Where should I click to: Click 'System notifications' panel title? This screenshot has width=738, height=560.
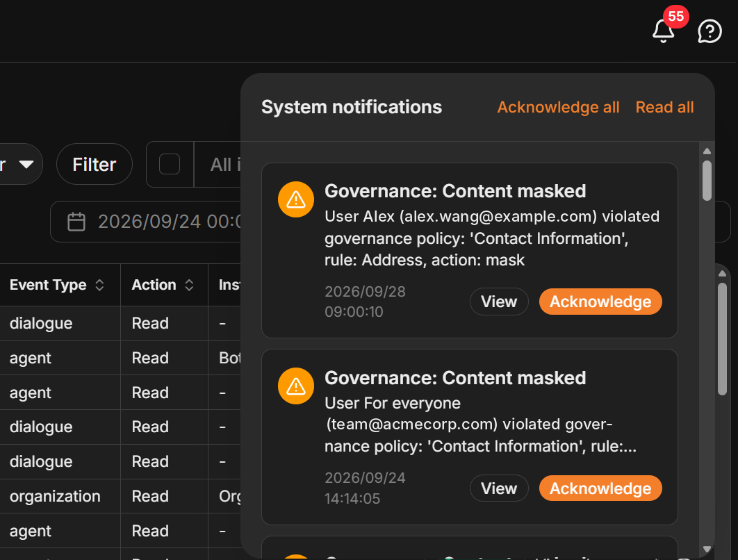[352, 107]
